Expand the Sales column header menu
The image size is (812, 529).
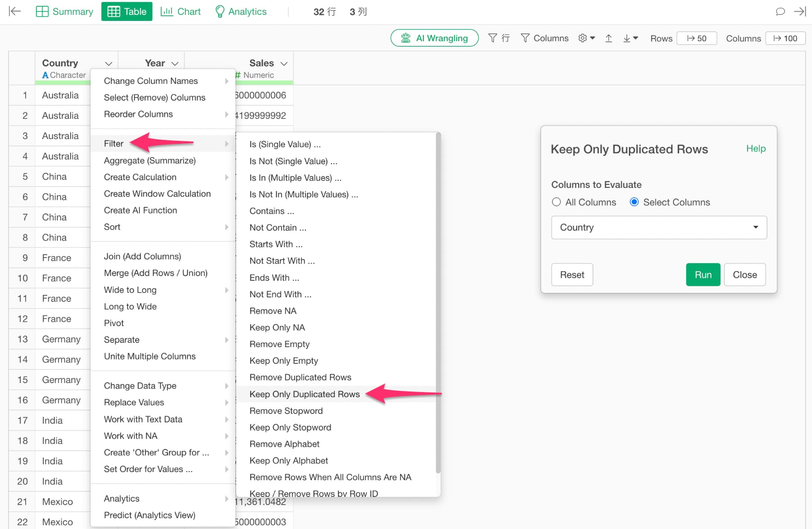point(284,63)
